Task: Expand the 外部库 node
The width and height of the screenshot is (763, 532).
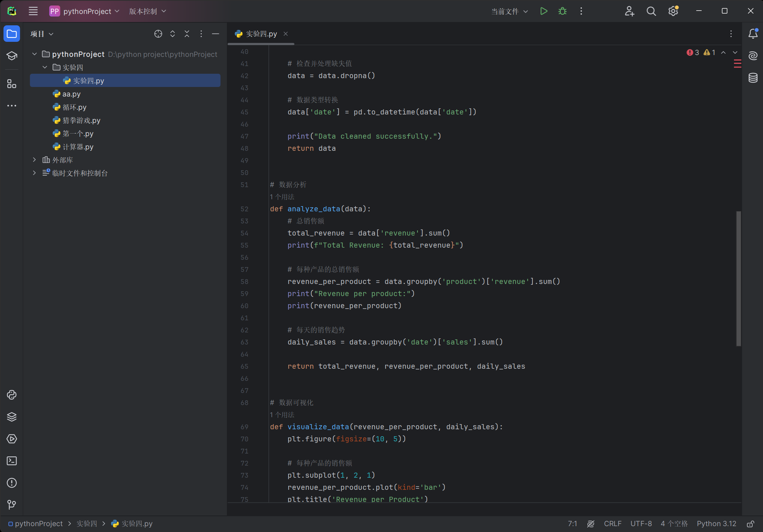Action: 35,160
